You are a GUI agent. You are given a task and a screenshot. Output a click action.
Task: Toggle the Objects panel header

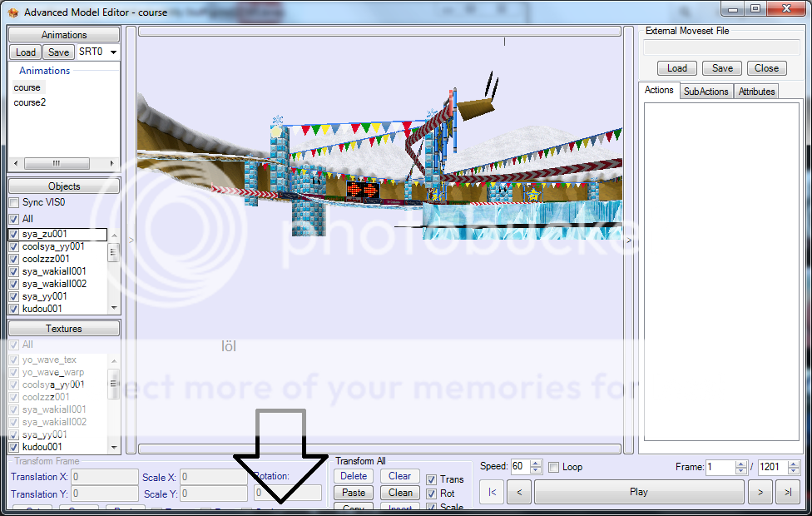tap(64, 186)
